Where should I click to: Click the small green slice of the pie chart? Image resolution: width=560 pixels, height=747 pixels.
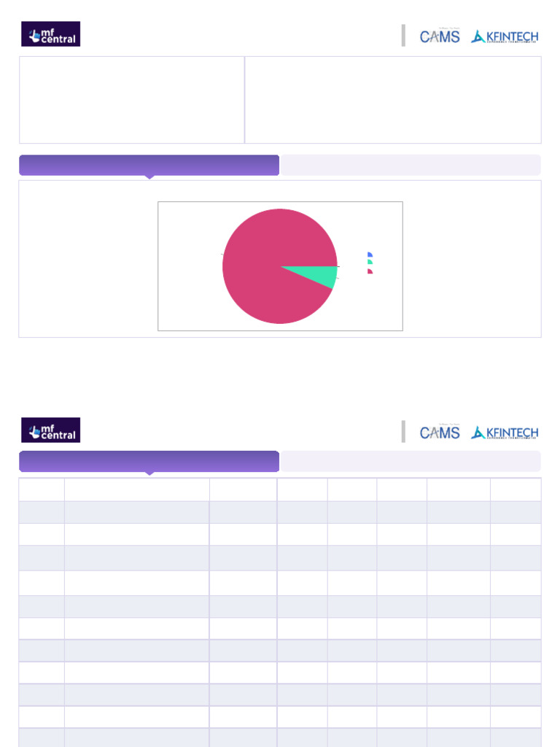(x=325, y=276)
